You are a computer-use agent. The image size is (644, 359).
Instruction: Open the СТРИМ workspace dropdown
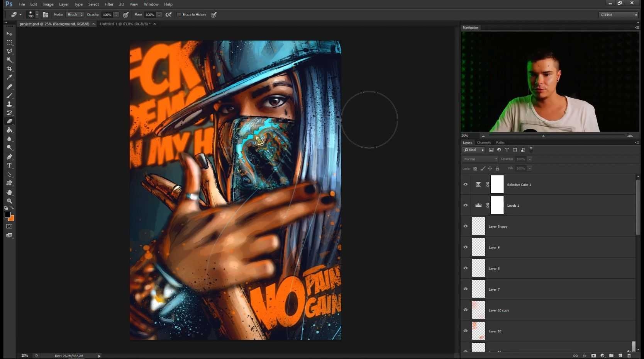(619, 15)
